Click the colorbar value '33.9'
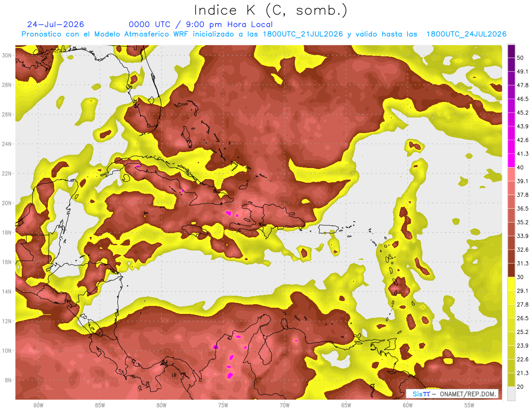 [x=523, y=236]
